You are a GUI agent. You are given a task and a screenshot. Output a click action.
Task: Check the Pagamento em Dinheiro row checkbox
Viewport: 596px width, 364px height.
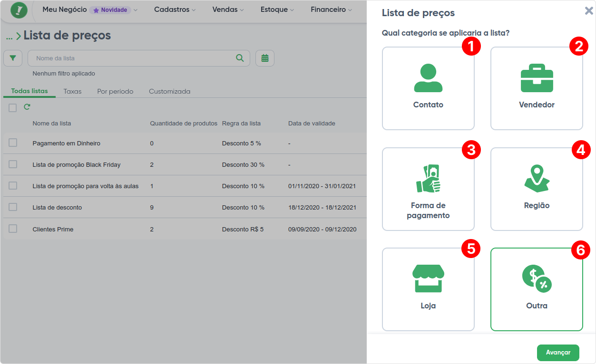[13, 143]
